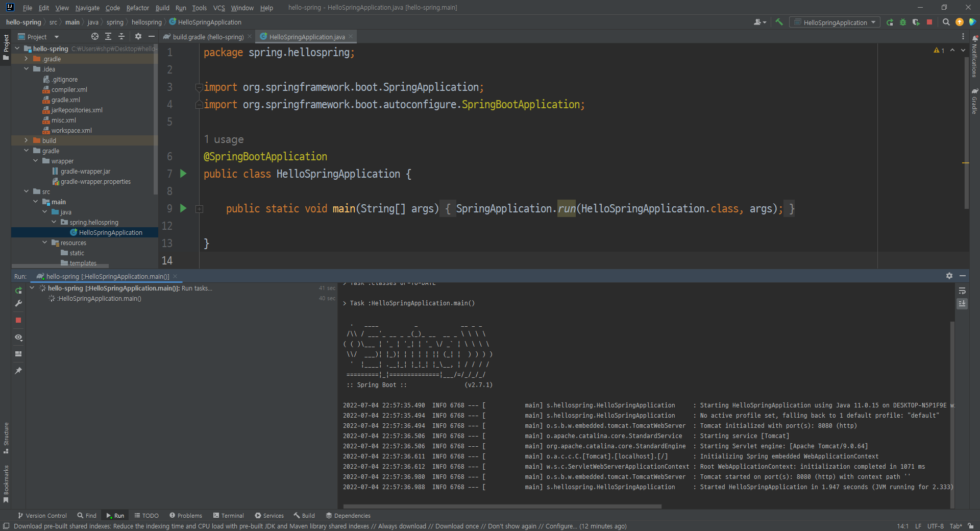Viewport: 980px width, 531px height.
Task: Toggle the lock icon in the status bar
Action: pyautogui.click(x=970, y=526)
